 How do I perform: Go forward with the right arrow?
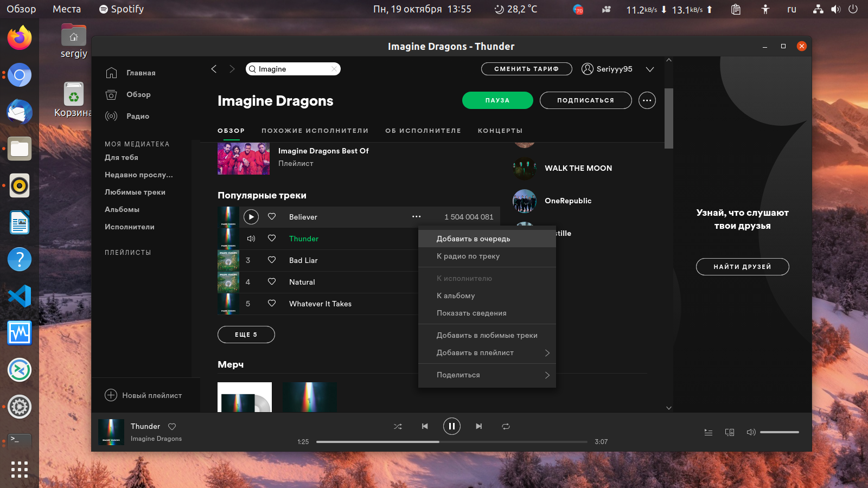click(x=232, y=69)
